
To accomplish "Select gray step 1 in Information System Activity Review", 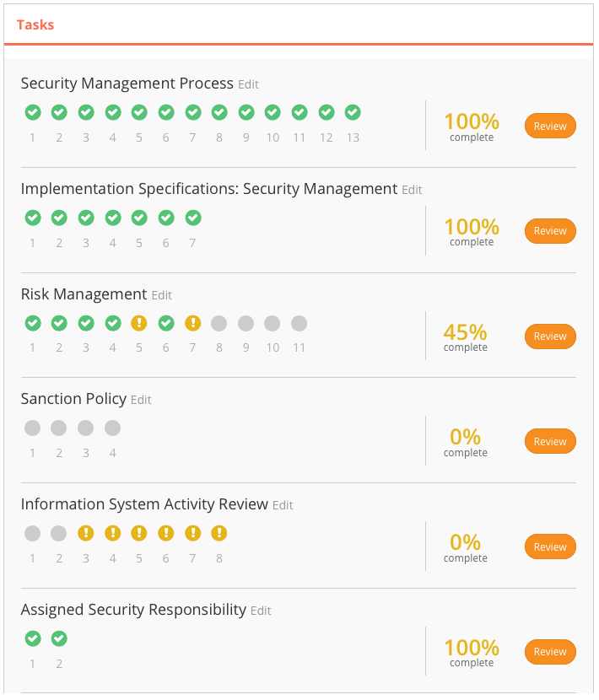I will pyautogui.click(x=33, y=533).
